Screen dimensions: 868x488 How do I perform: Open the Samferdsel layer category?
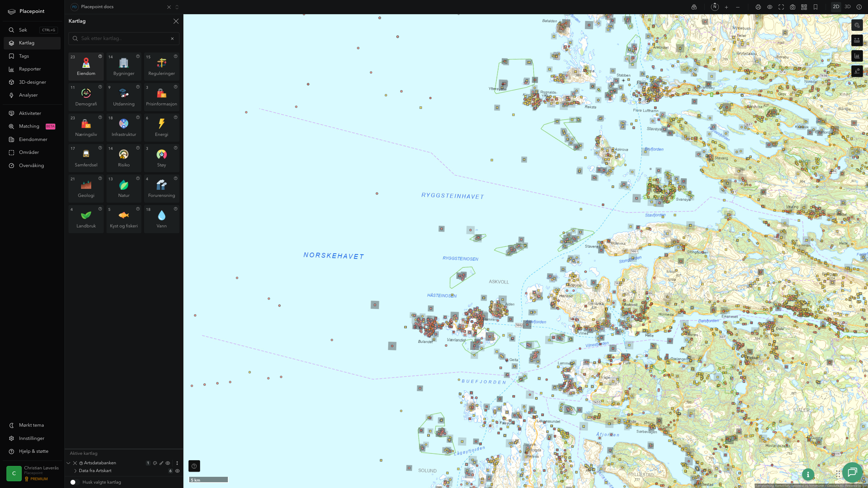(x=86, y=158)
